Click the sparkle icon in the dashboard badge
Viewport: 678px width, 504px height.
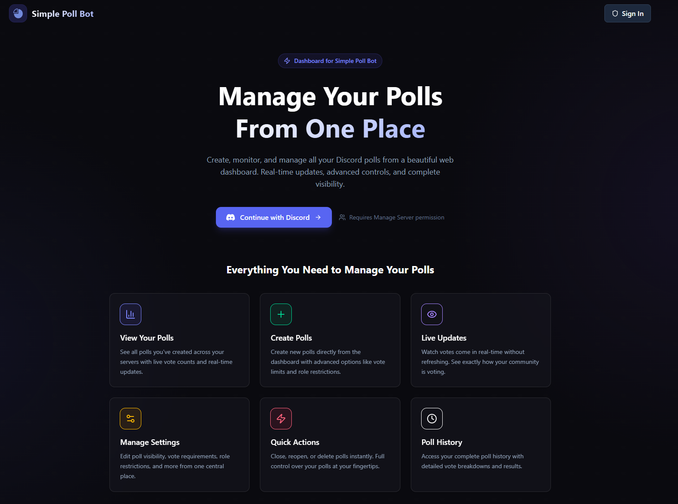[287, 61]
